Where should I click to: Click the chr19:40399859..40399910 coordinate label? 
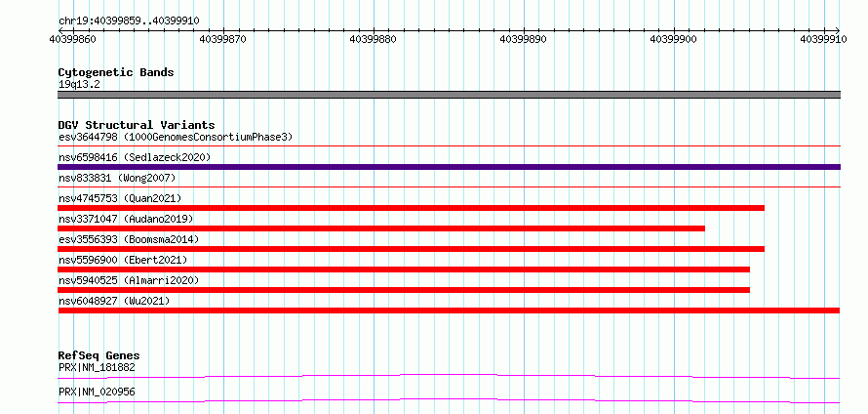click(129, 21)
